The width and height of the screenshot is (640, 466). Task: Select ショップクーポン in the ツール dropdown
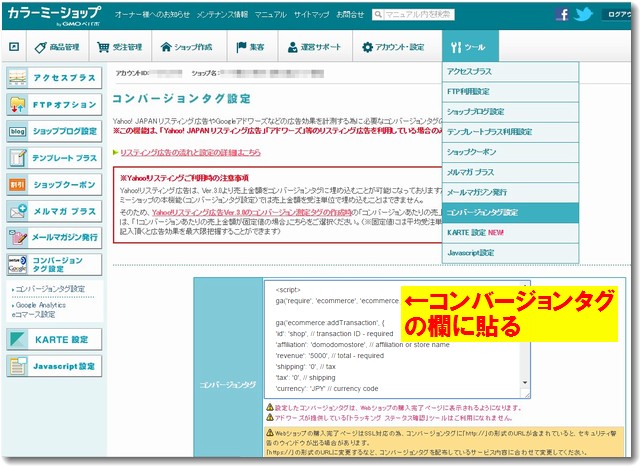(510, 152)
